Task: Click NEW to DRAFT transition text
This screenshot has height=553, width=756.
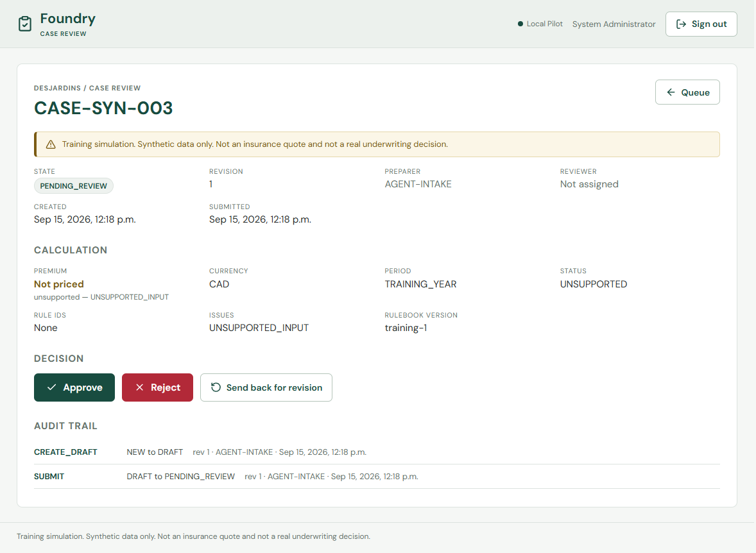Action: 155,452
